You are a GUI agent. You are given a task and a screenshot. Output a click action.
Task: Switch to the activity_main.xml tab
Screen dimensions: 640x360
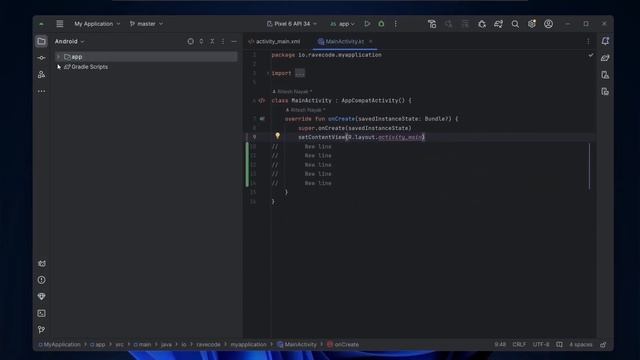click(274, 41)
